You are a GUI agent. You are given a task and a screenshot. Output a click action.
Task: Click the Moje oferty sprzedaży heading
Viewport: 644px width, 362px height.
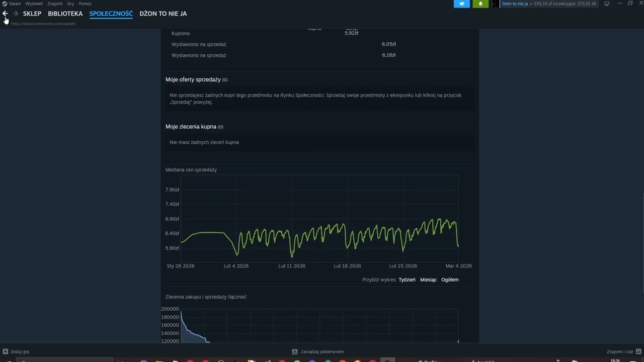point(193,79)
